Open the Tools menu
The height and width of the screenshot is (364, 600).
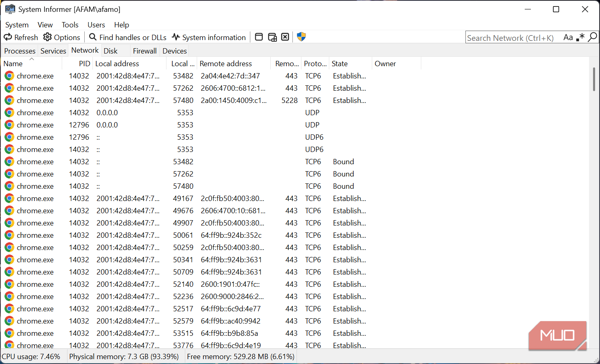pos(70,25)
